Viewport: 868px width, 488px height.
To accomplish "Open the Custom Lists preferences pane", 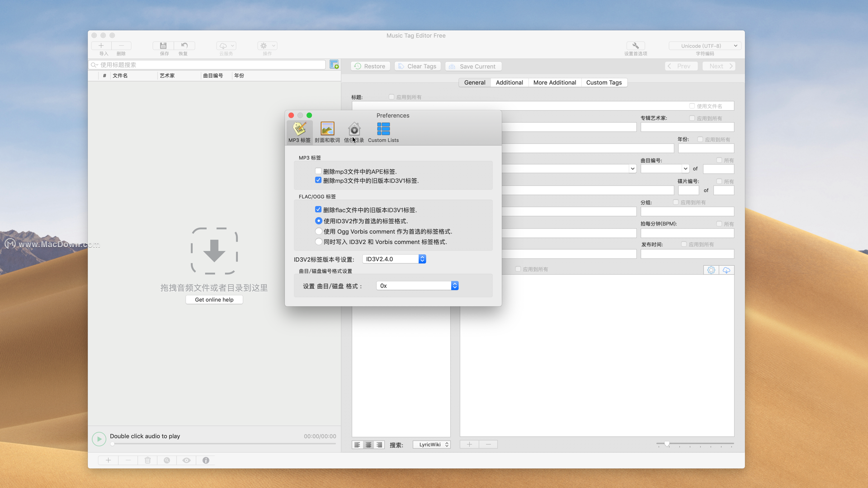I will [x=383, y=132].
